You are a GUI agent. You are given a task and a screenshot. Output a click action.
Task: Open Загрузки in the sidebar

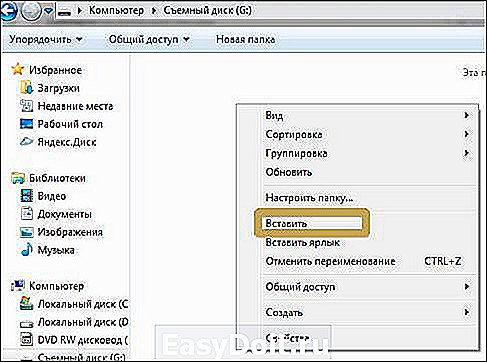[x=58, y=88]
